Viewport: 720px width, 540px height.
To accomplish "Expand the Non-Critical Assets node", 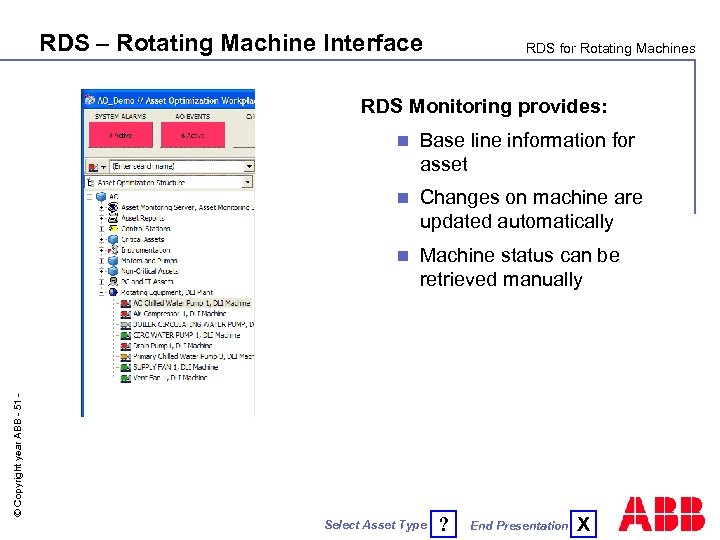I will [102, 271].
